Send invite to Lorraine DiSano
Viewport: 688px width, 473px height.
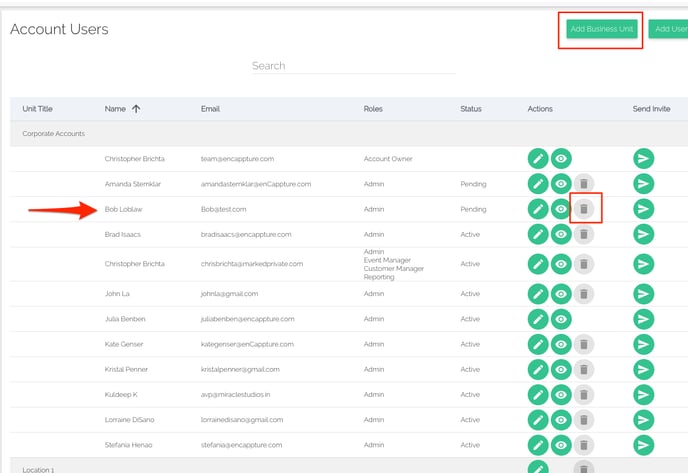[x=644, y=420]
